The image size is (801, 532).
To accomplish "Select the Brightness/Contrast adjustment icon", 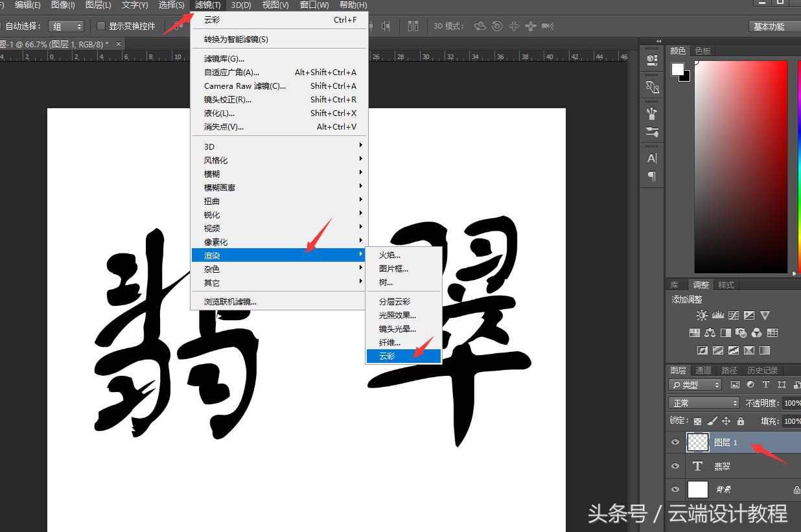I will 702,315.
